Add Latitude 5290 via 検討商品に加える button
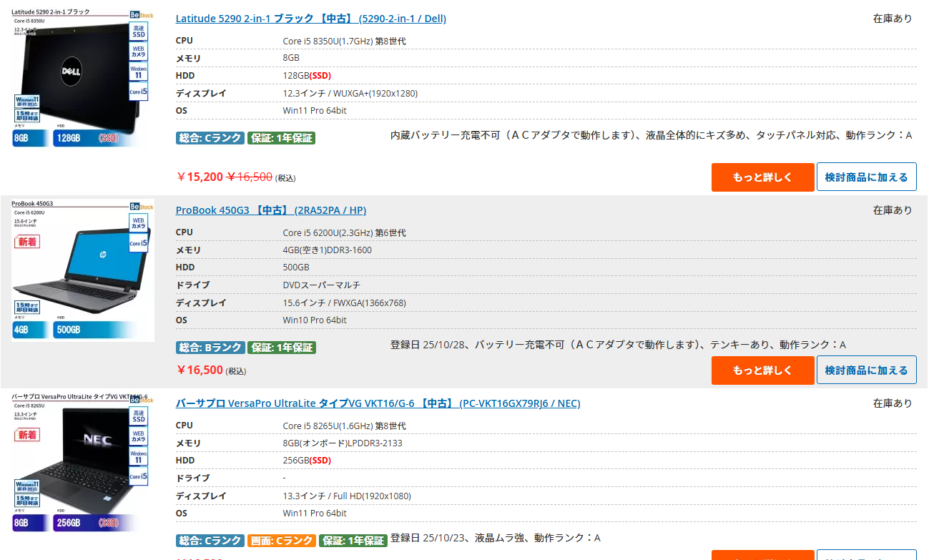This screenshot has height=560, width=949. [866, 177]
